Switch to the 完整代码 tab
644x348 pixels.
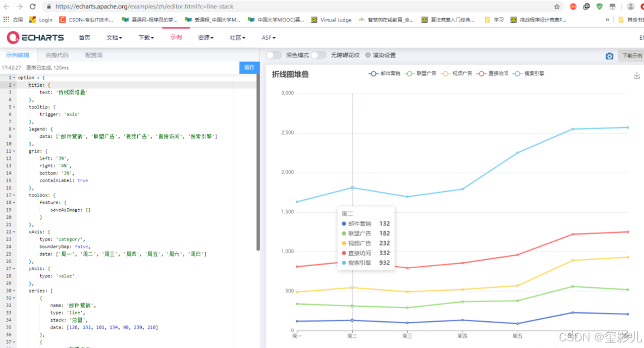[58, 55]
